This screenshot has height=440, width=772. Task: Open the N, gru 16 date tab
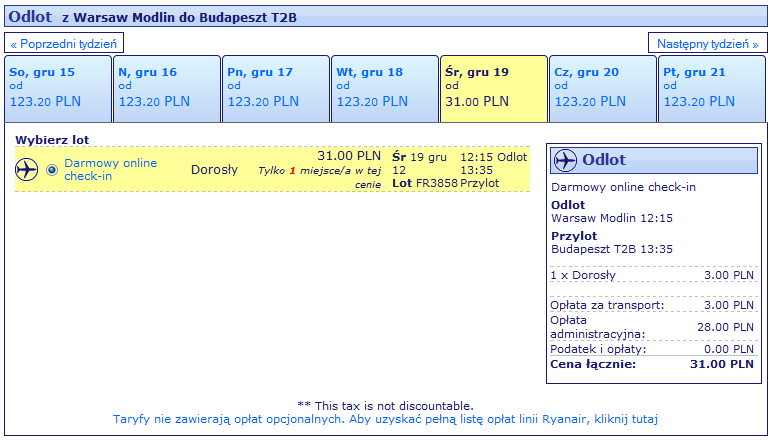(166, 88)
